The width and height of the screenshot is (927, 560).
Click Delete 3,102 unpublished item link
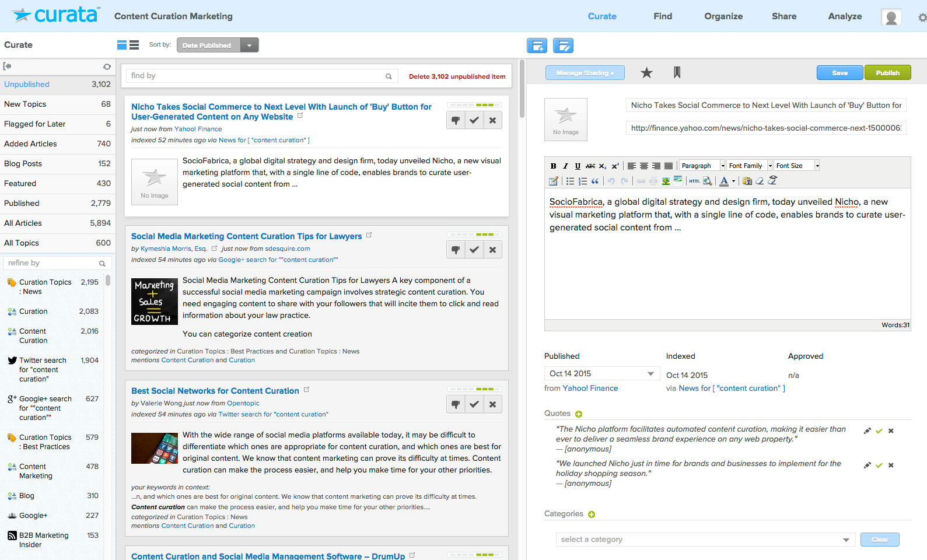[457, 76]
